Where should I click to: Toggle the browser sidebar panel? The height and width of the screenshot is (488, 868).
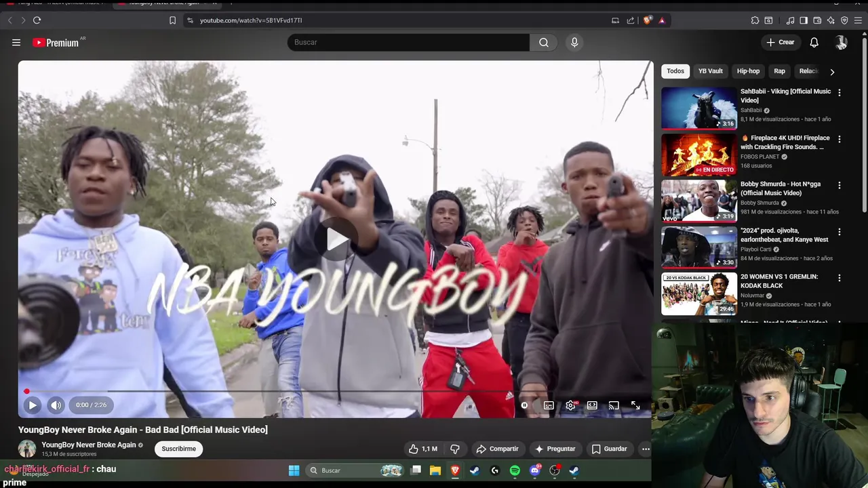pos(804,20)
